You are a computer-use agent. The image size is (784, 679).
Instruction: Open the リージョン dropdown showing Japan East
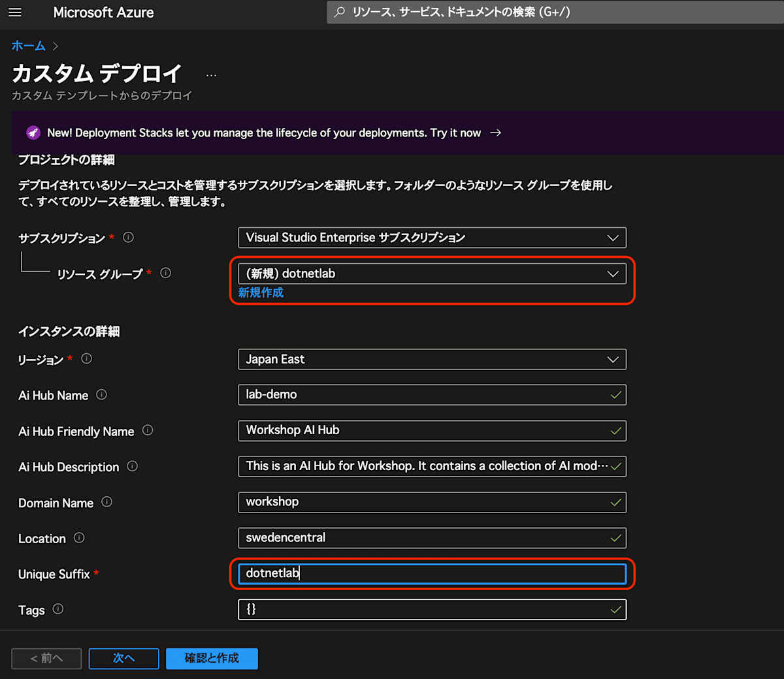coord(432,359)
